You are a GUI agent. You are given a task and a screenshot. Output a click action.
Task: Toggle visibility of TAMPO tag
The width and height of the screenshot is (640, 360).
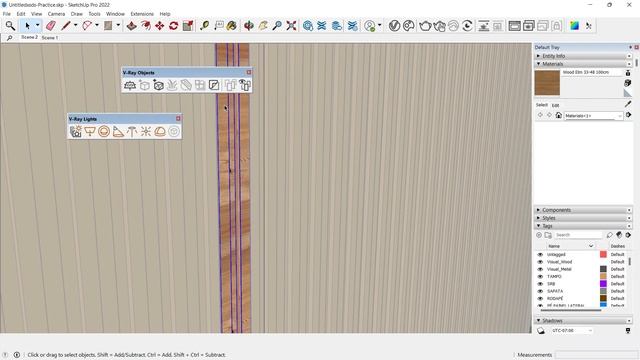[540, 277]
